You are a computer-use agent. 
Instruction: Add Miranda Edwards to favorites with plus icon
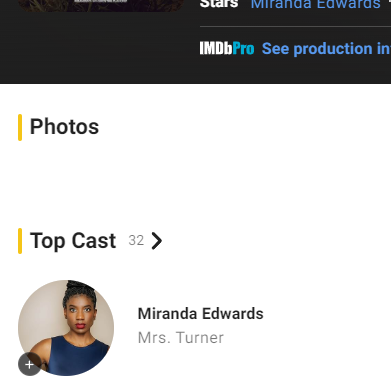(29, 364)
